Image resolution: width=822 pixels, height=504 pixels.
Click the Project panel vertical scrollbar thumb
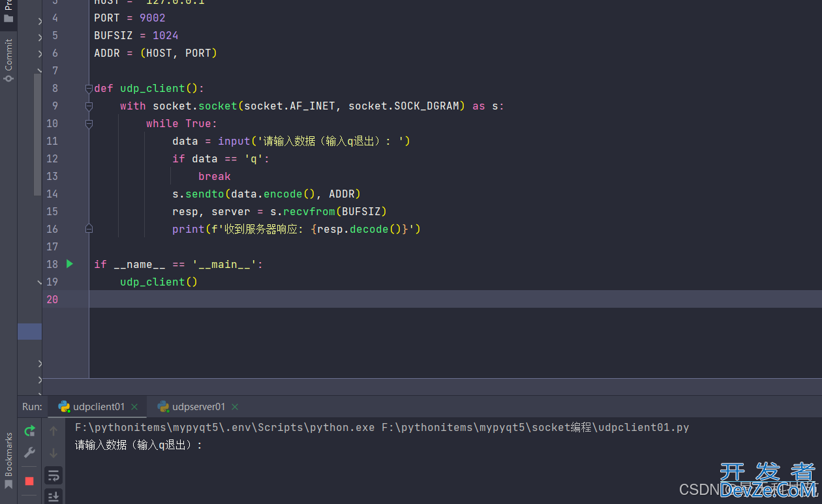(x=38, y=134)
